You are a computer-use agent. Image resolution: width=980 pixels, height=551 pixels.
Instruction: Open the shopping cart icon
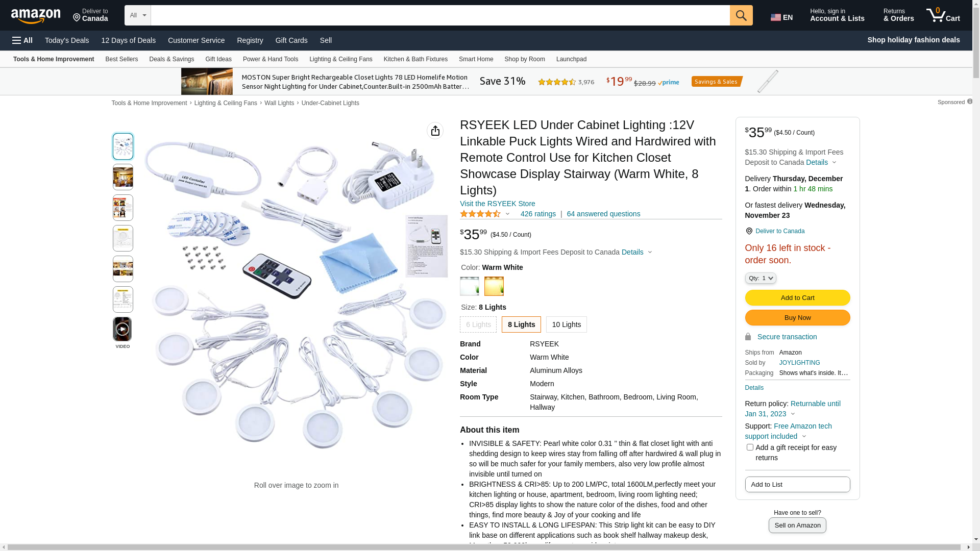[943, 15]
